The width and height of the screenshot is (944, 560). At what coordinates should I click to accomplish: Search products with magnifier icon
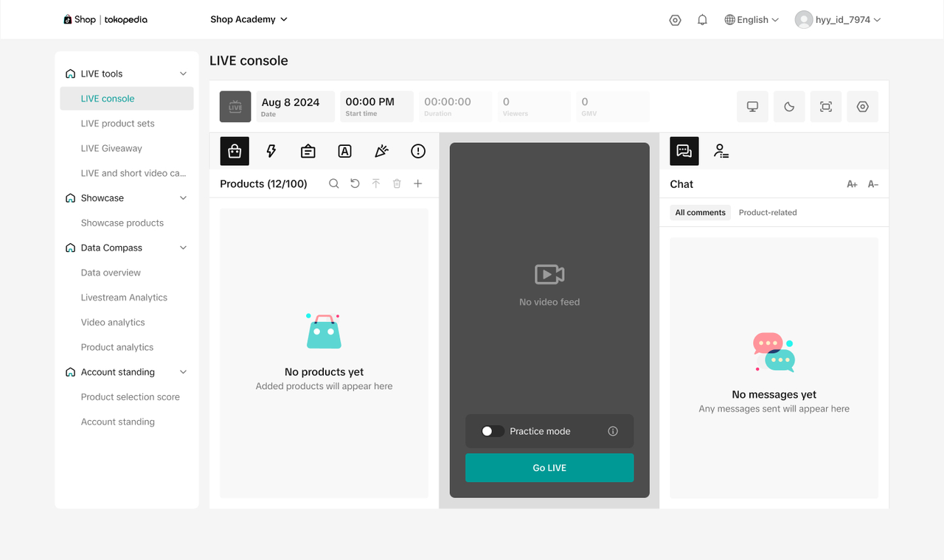(x=334, y=183)
